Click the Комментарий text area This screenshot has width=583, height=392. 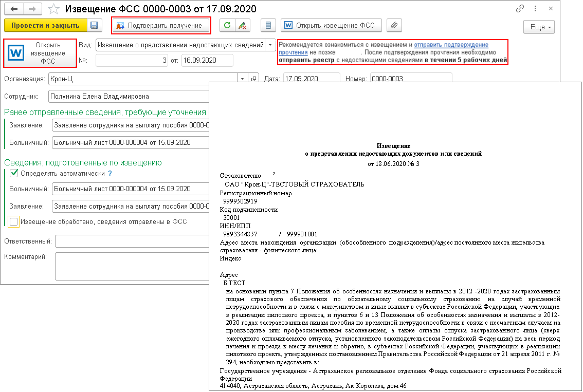point(132,266)
